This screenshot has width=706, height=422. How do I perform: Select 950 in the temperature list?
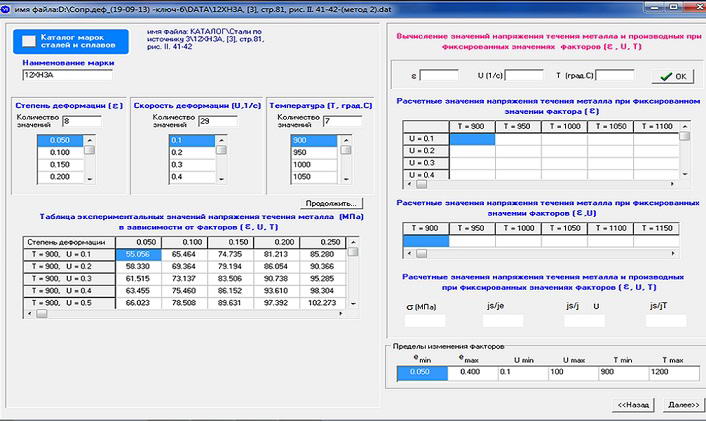314,153
